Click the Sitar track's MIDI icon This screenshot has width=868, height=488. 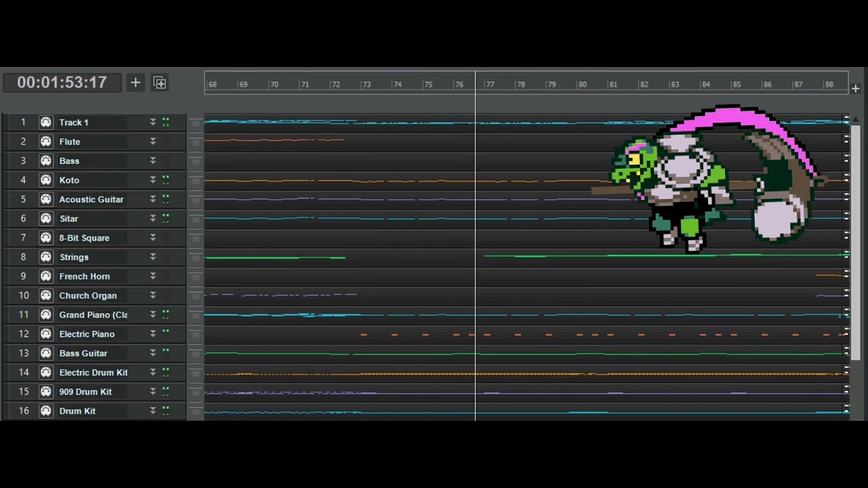tap(45, 219)
